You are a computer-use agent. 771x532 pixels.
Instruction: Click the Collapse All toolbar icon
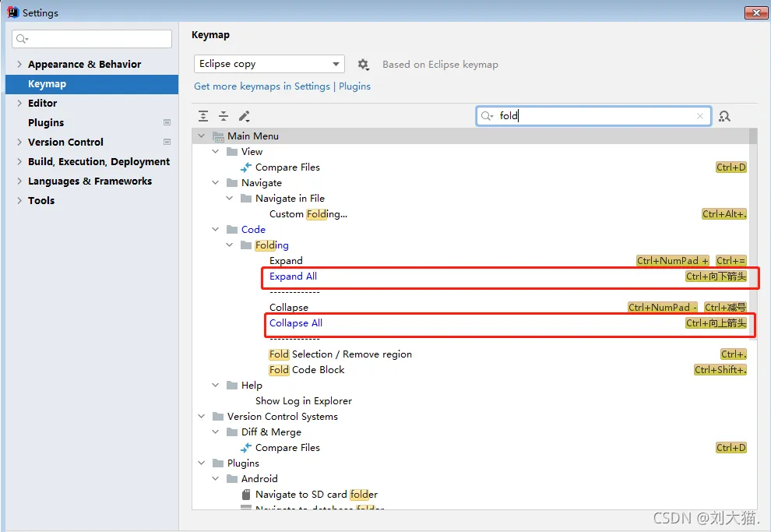tap(224, 116)
